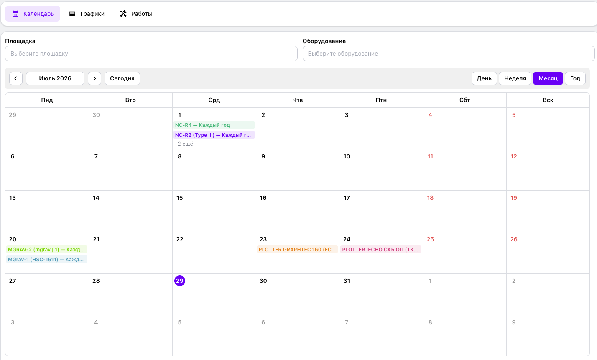The height and width of the screenshot is (360, 597).
Task: Expand the '2 ещё' more events link
Action: 185,144
